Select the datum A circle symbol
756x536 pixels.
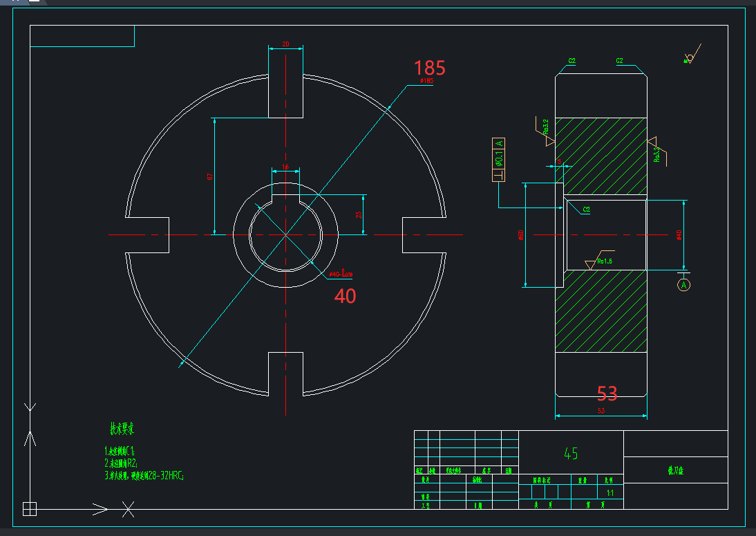683,285
